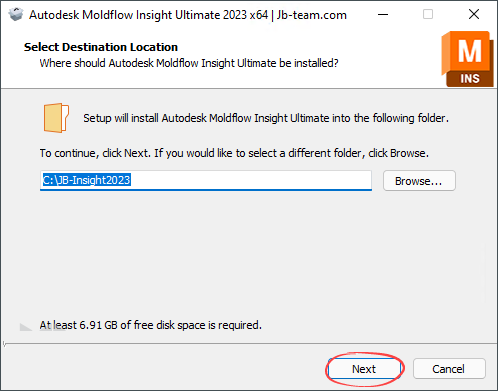This screenshot has height=391, width=498.
Task: Click the Jb-team.com text in title bar
Action: click(312, 15)
